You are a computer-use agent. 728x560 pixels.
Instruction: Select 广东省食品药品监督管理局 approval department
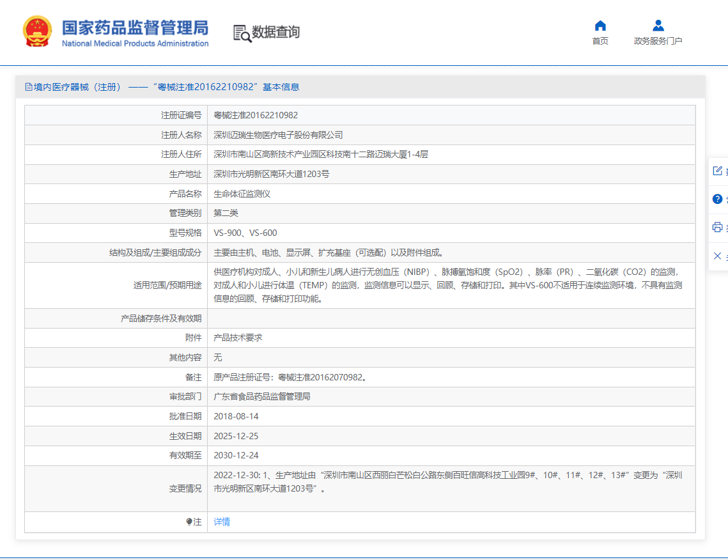(x=262, y=396)
